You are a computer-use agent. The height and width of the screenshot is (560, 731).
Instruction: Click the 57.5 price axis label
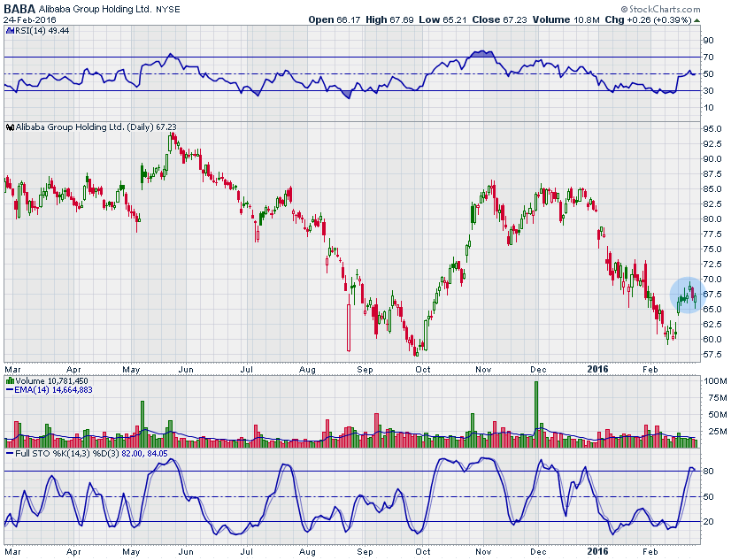pyautogui.click(x=712, y=355)
